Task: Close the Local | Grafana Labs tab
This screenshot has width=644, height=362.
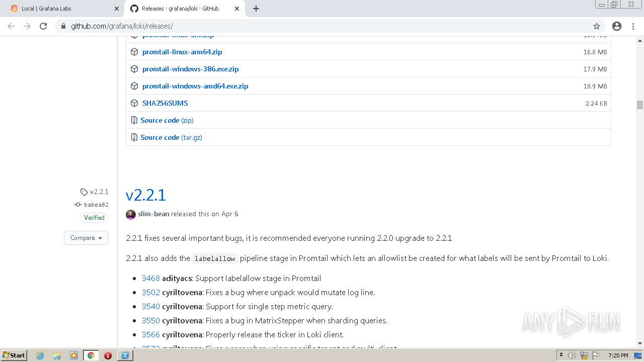Action: [116, 9]
